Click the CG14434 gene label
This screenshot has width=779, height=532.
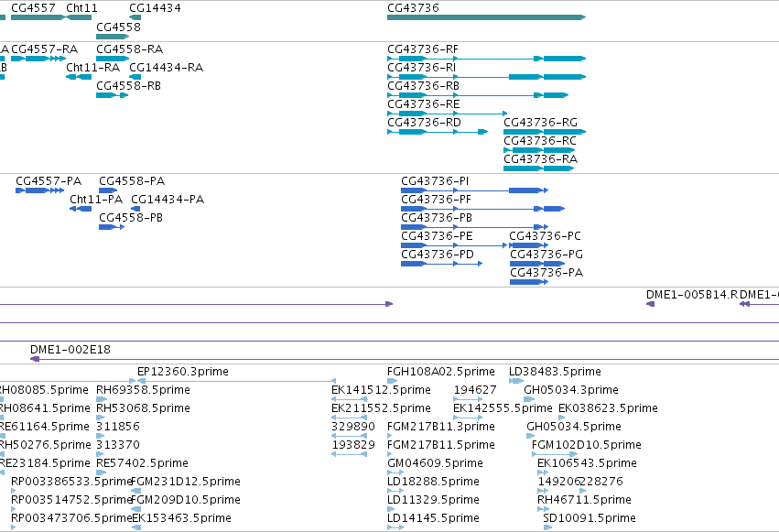(155, 8)
